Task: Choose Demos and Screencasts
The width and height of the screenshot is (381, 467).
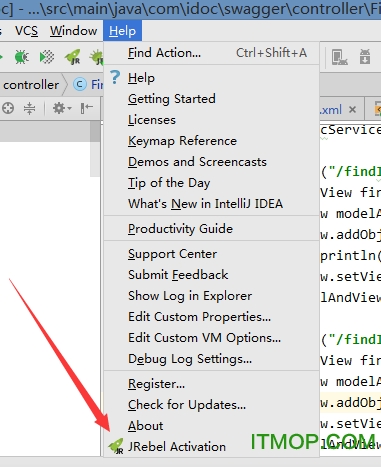Action: point(211,162)
